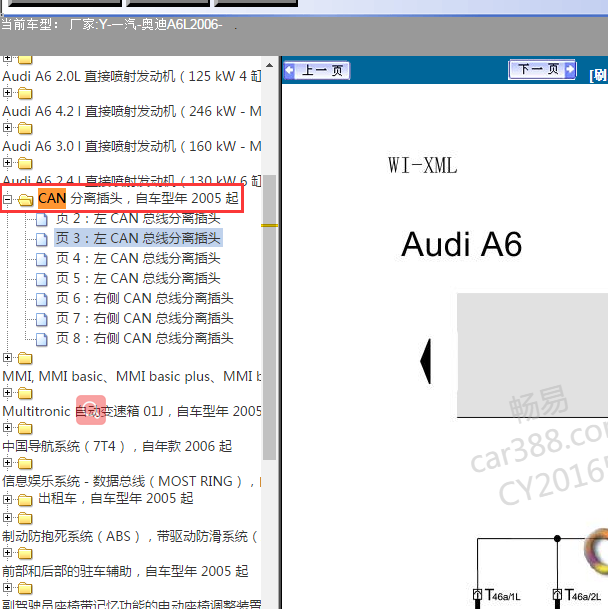608x609 pixels.
Task: Expand folder above Audi A6 4.2 l 直接喷射发动机
Action: [7, 93]
